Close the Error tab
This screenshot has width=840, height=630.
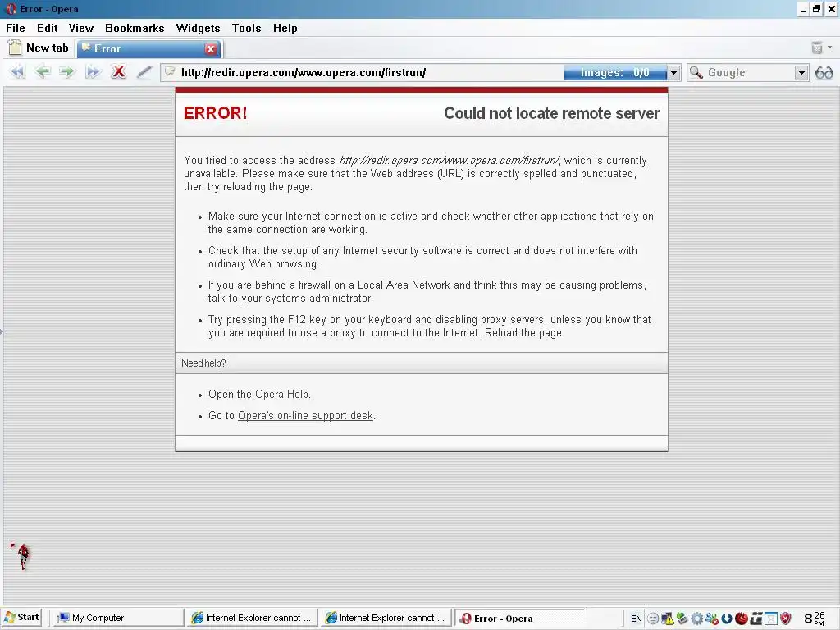click(x=211, y=48)
